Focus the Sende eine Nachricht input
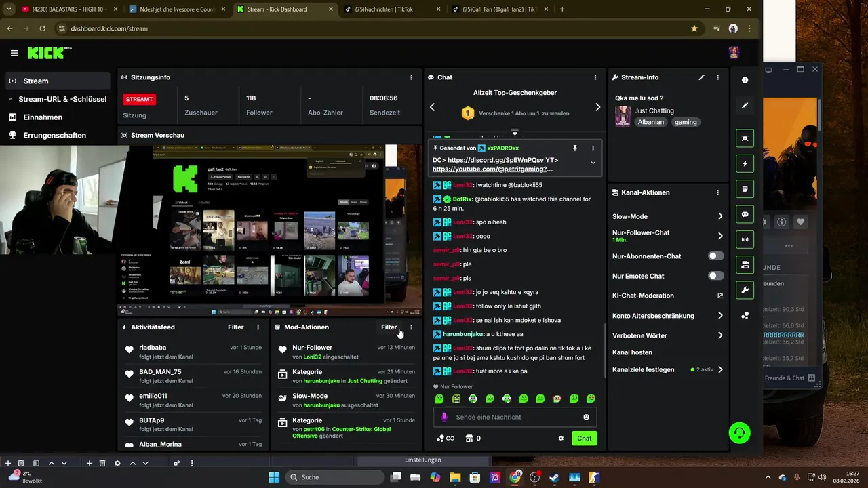Screen dimensions: 868x488 coord(515,417)
